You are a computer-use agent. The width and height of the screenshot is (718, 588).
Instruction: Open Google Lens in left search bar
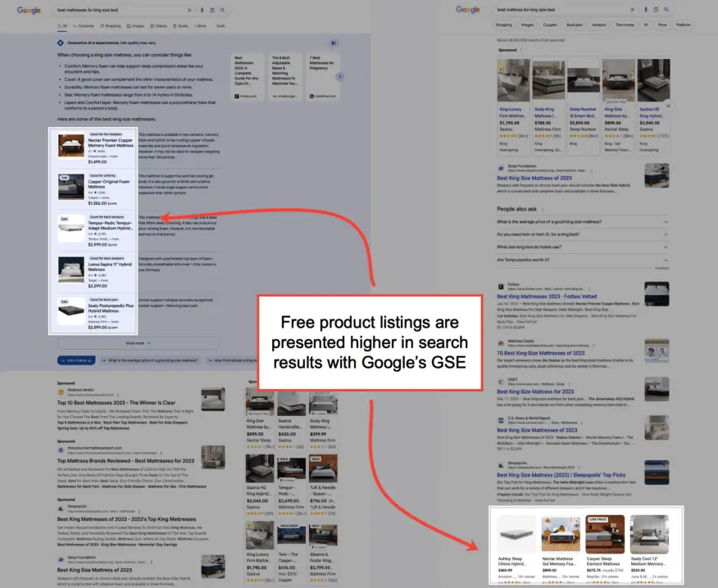point(213,11)
